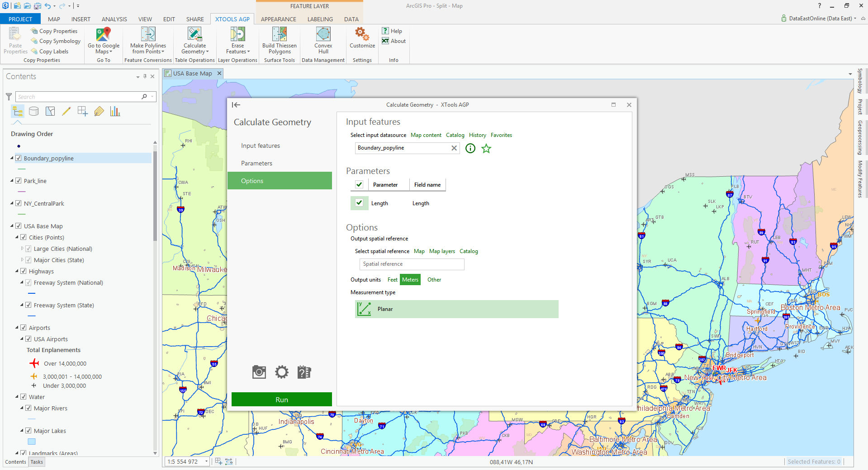Switch to the LABELING ribbon tab
This screenshot has height=470, width=868.
320,19
